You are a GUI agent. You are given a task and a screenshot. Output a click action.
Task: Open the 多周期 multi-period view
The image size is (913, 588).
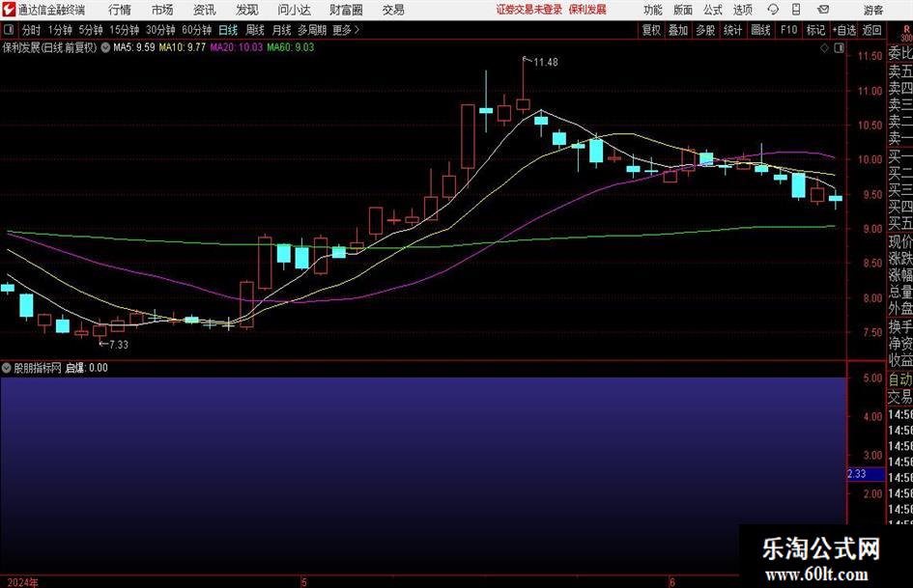click(x=312, y=30)
